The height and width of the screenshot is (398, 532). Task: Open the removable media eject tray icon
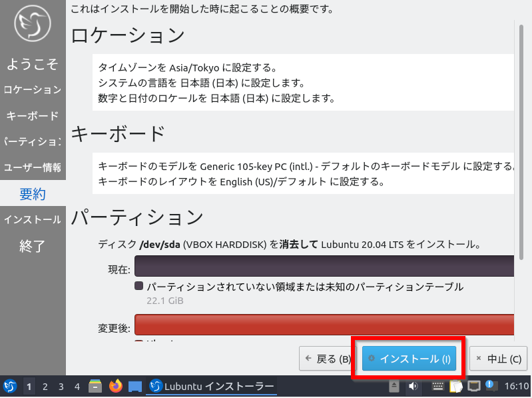point(394,386)
